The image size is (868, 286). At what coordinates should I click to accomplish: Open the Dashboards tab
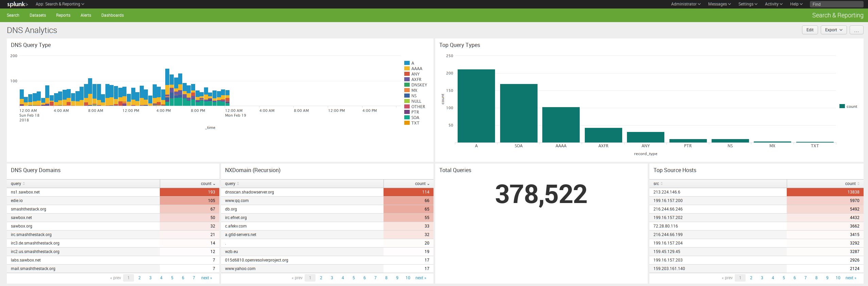click(x=113, y=15)
